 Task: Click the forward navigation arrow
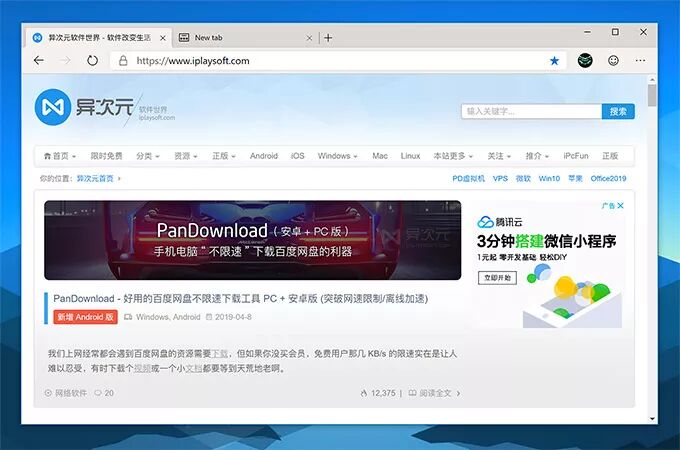coord(65,60)
